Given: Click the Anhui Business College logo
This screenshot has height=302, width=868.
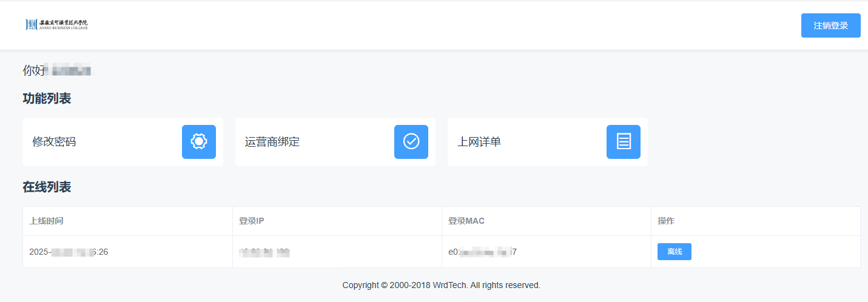Looking at the screenshot, I should click(x=57, y=24).
